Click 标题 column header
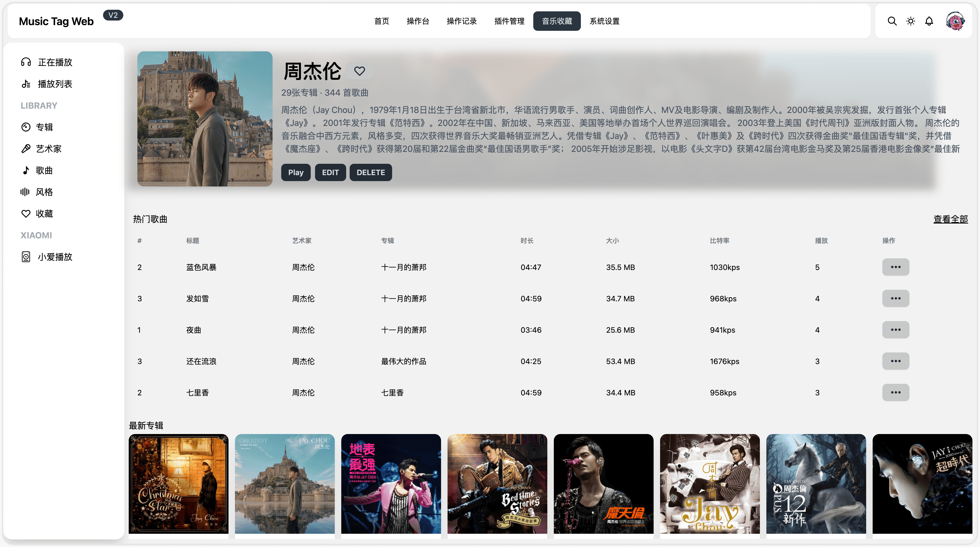 (x=193, y=241)
